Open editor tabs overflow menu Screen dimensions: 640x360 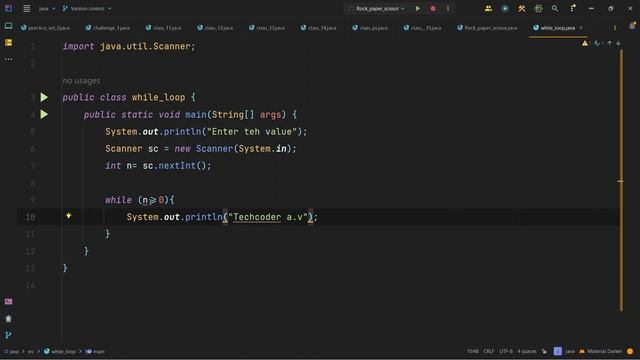pyautogui.click(x=615, y=28)
